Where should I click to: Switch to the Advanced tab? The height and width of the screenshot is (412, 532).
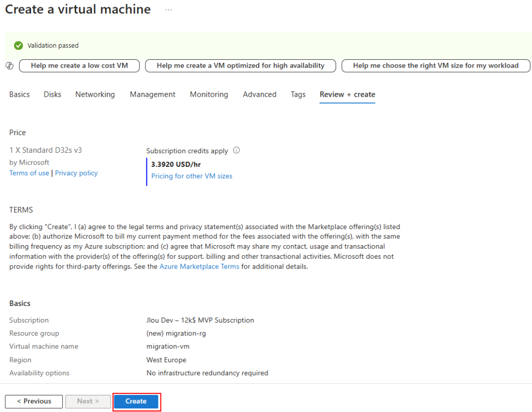[260, 95]
